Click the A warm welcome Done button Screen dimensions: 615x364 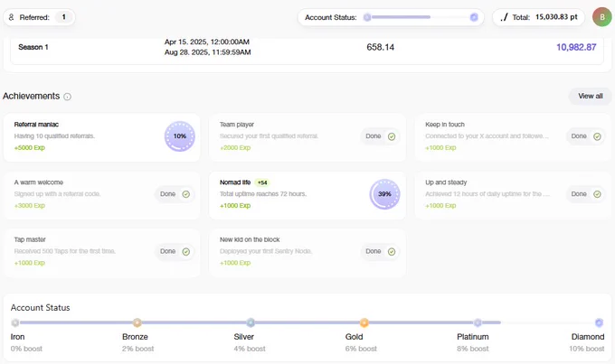click(x=175, y=194)
